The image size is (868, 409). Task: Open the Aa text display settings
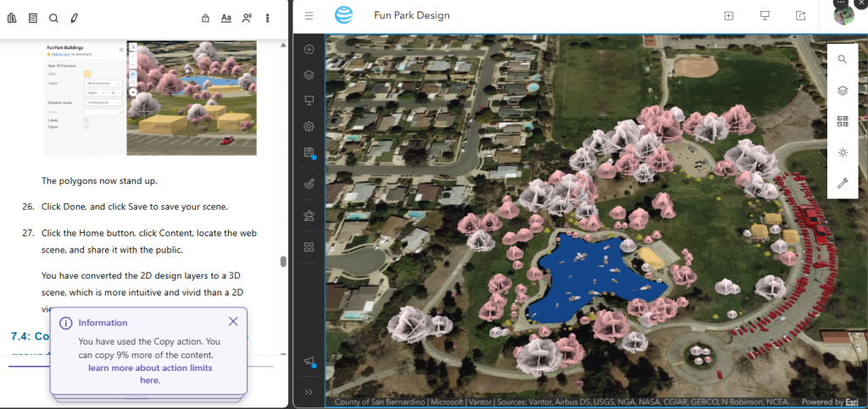point(226,18)
